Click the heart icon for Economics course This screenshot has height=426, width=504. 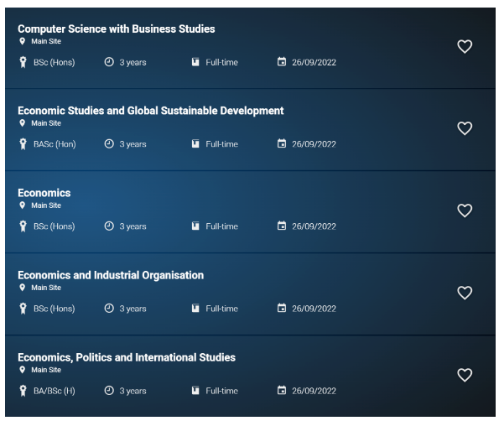tap(464, 210)
